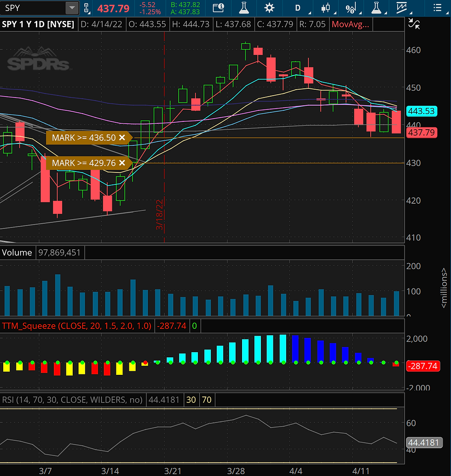The image size is (451, 476).
Task: Open the drawing tools icon
Action: coord(402,8)
